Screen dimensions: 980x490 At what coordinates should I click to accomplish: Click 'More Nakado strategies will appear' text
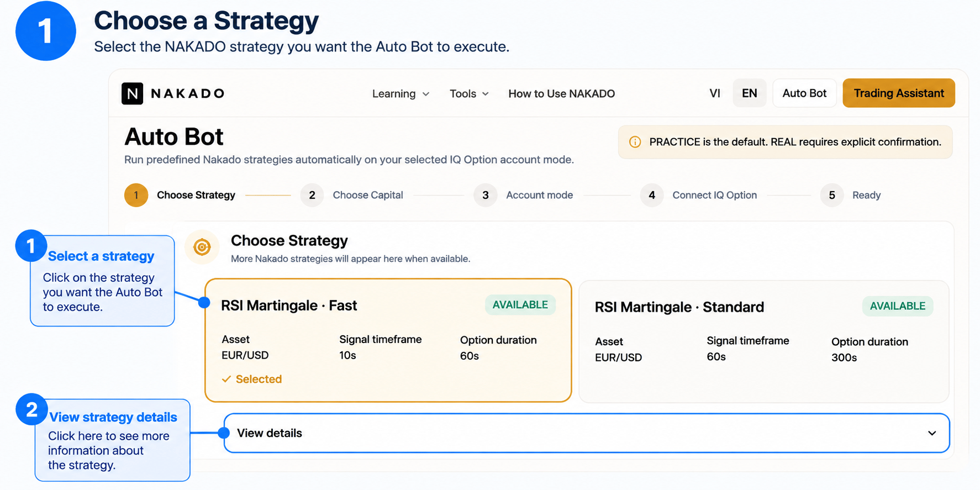351,259
